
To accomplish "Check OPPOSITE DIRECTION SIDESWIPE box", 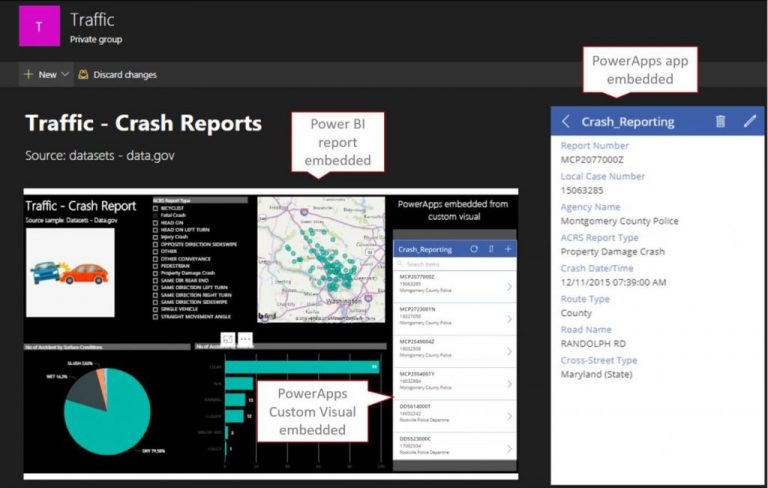I will (x=156, y=244).
